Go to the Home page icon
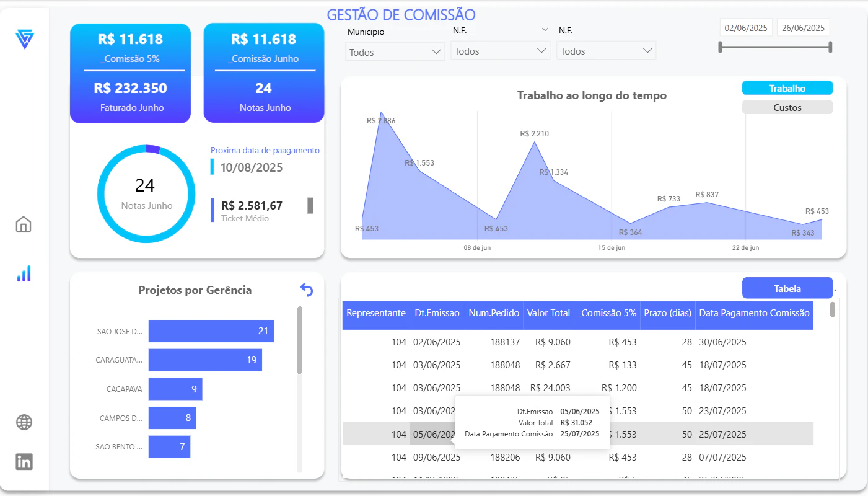Image resolution: width=868 pixels, height=496 pixels. pos(24,224)
